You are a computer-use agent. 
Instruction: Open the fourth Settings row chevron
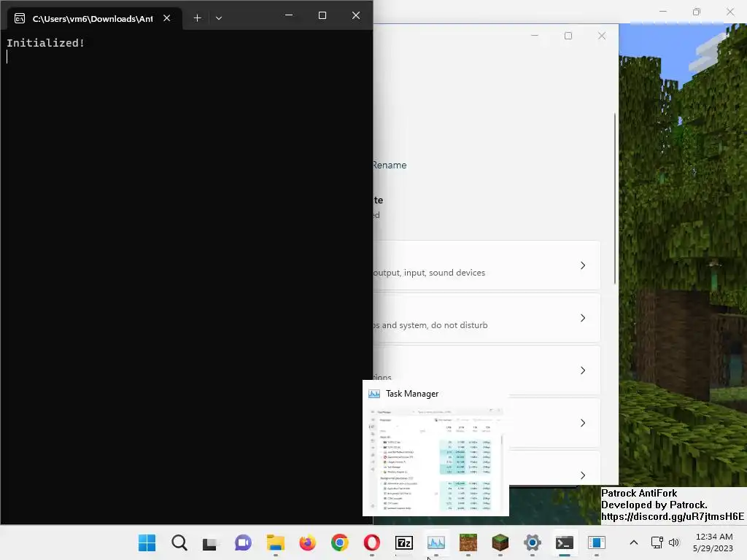pos(583,423)
